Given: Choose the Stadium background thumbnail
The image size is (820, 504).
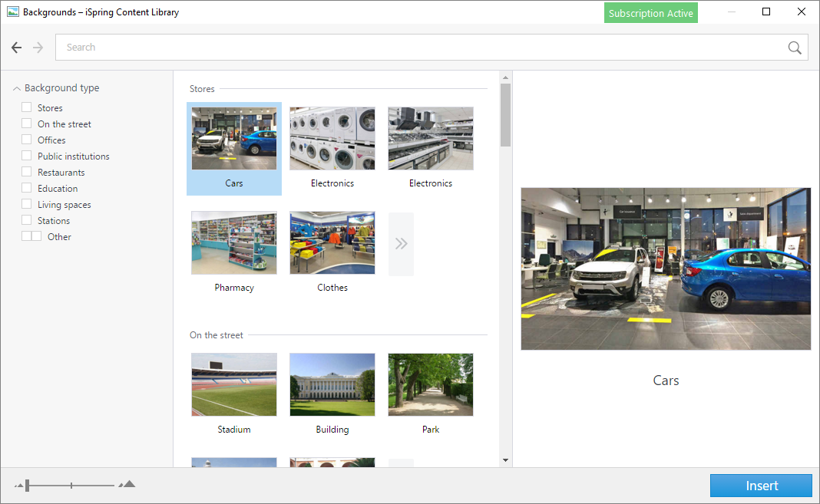Looking at the screenshot, I should click(234, 384).
